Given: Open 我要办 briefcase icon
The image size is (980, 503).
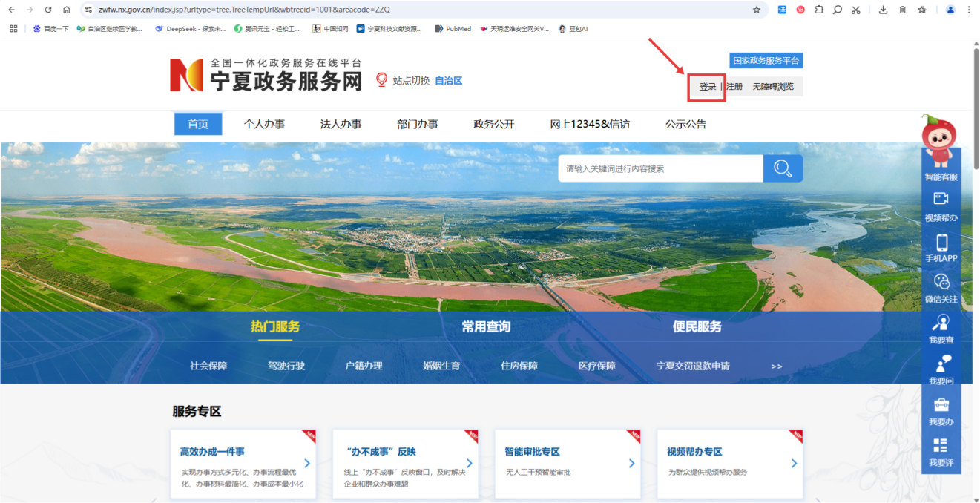Looking at the screenshot, I should (941, 404).
